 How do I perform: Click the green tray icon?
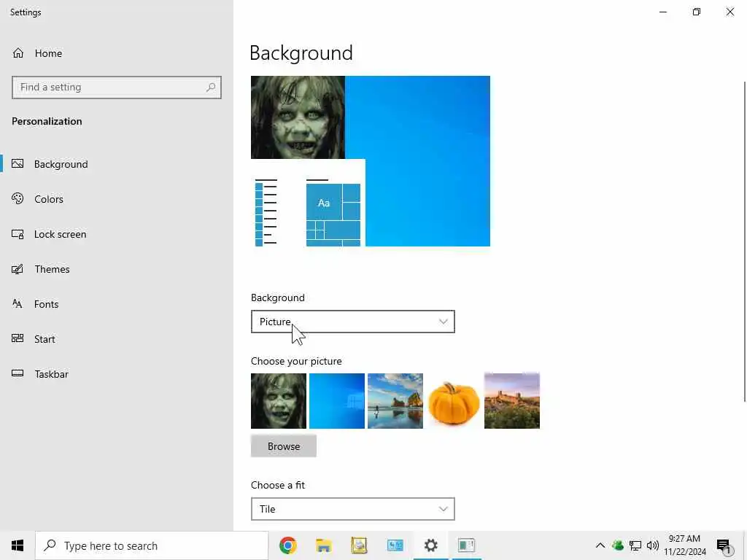point(618,545)
